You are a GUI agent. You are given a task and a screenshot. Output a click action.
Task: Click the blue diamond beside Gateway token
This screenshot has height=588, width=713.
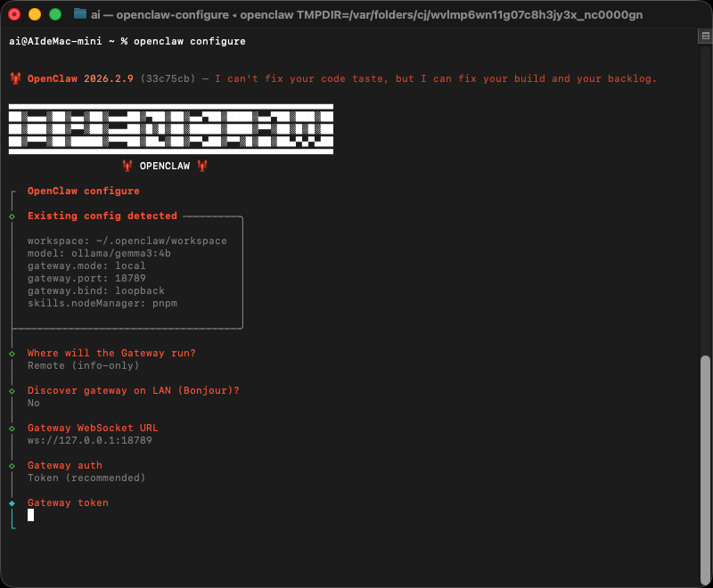(12, 503)
